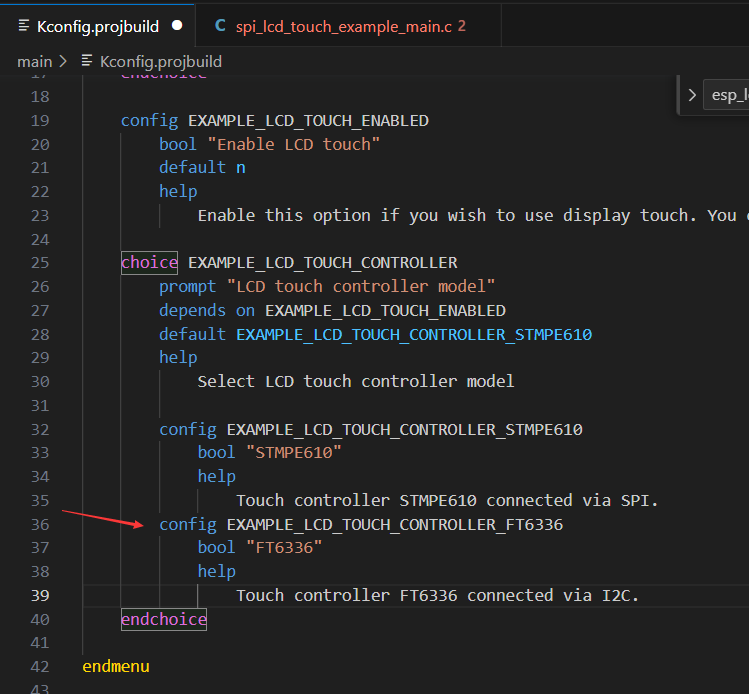Place cursor on 'config EXAMPLE_LCD_TOUCH_ENABLED' text
This screenshot has width=749, height=694.
[x=275, y=120]
